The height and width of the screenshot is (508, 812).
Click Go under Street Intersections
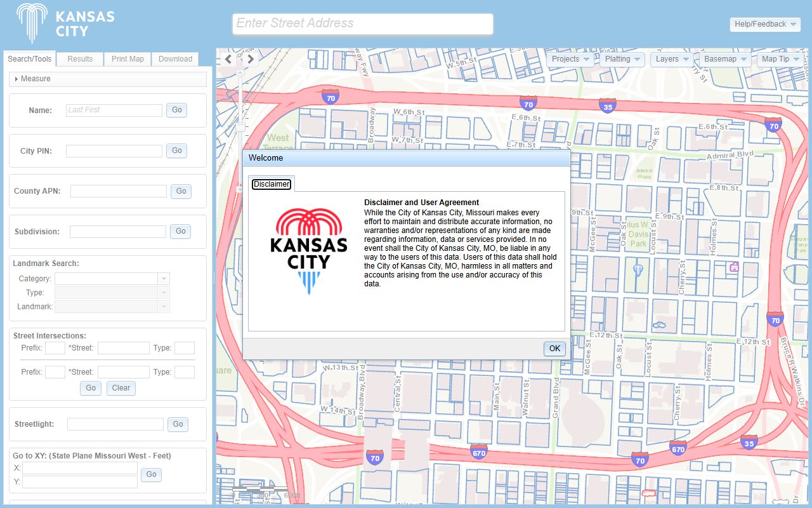pyautogui.click(x=91, y=388)
